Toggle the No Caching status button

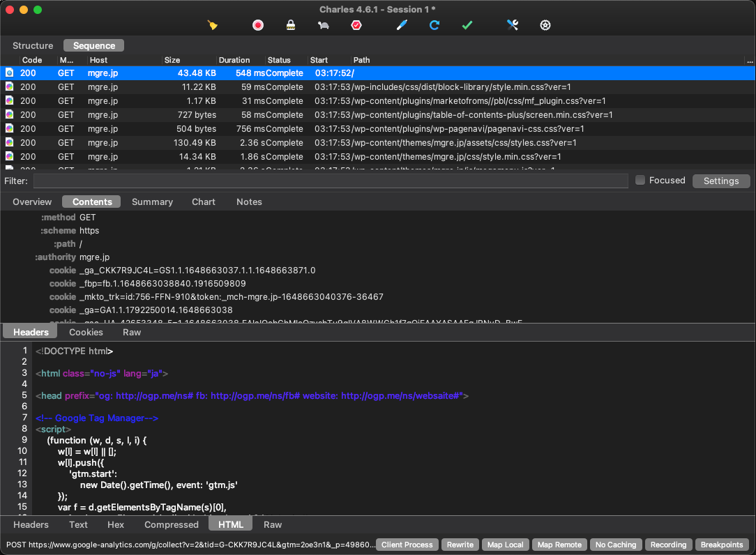click(x=616, y=545)
